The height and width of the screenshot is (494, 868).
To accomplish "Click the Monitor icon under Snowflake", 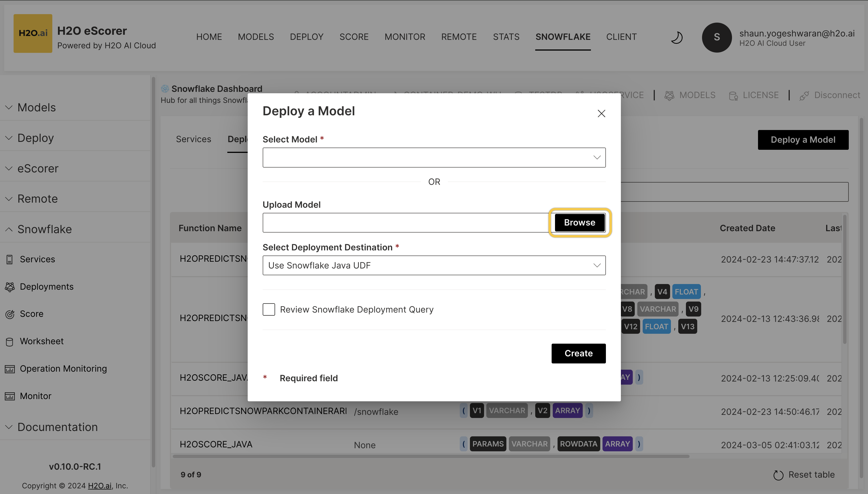I will point(10,396).
